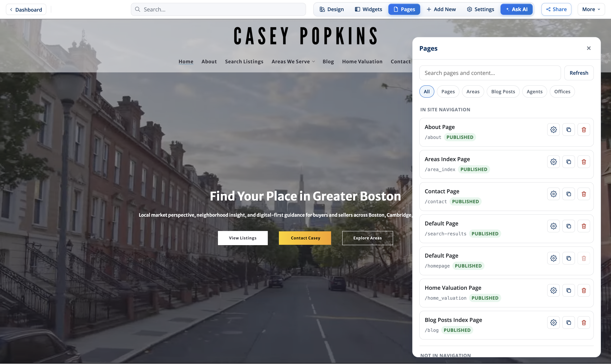Refresh the pages list
Image resolution: width=611 pixels, height=364 pixels.
click(x=579, y=73)
